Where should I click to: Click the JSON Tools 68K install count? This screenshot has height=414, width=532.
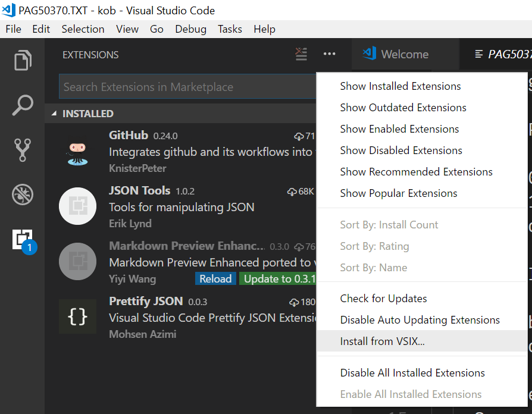tap(301, 192)
